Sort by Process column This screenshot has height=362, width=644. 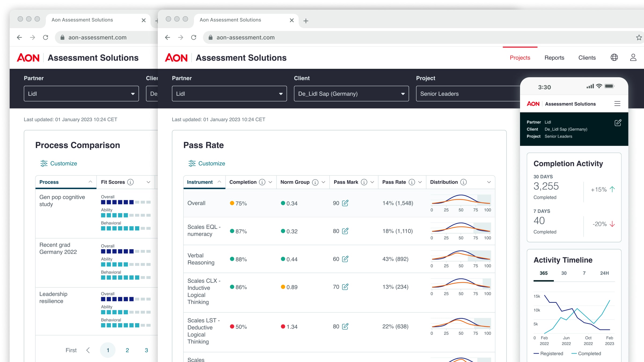pos(66,182)
